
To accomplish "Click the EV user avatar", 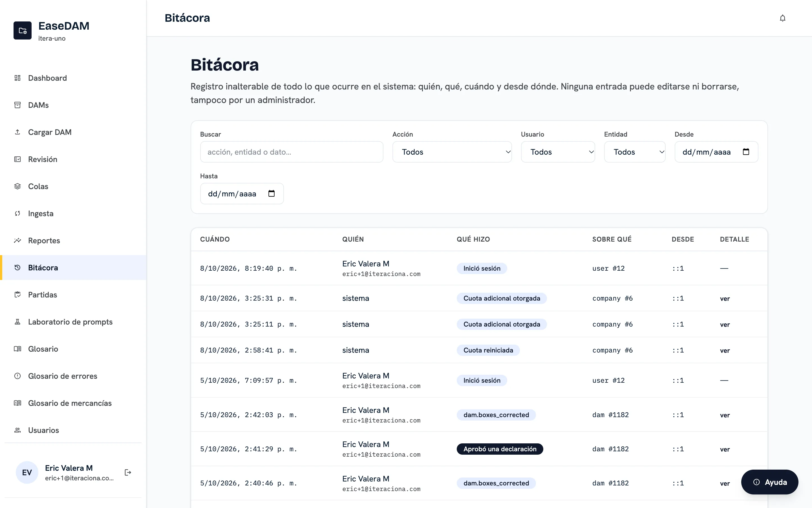I will pyautogui.click(x=27, y=472).
